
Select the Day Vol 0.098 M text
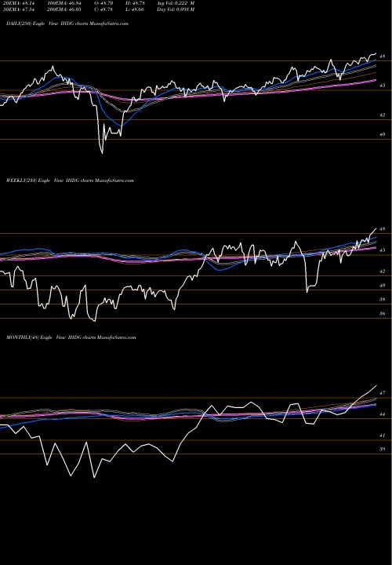176,9
